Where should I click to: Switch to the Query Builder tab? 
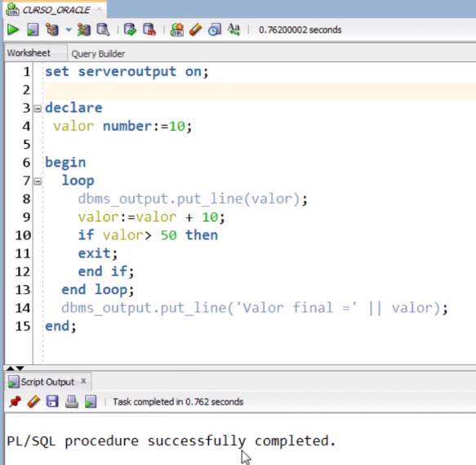98,54
